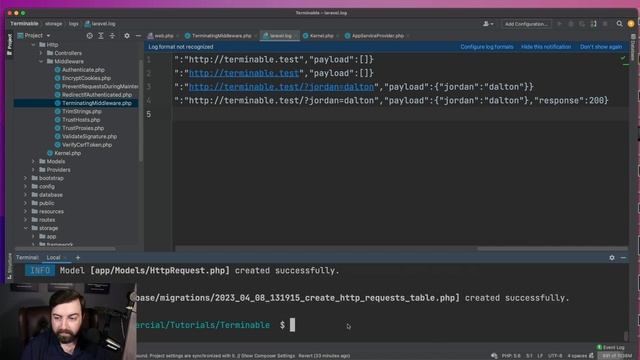Select TrustHosts.php in project tree

pyautogui.click(x=81, y=120)
